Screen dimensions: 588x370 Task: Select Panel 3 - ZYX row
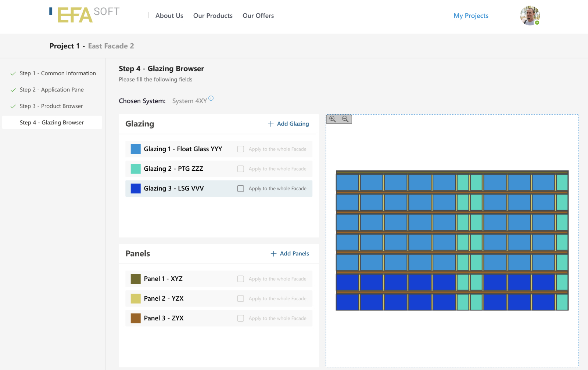219,318
